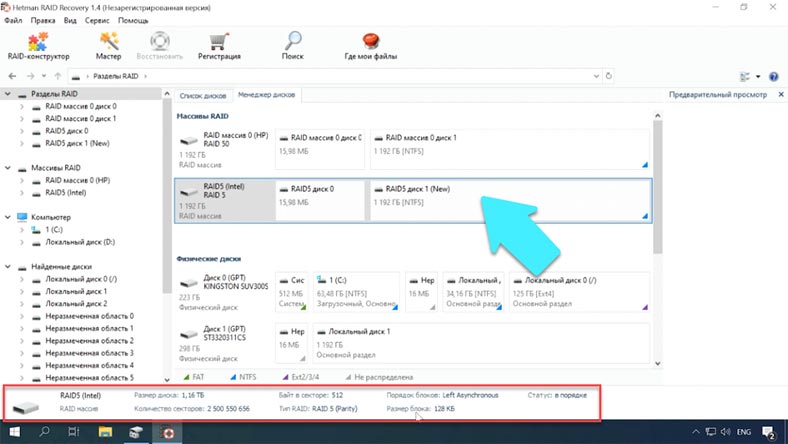The image size is (788, 444).
Task: Select Локальный диск 0 (/) Ext4 partition
Action: pyautogui.click(x=579, y=292)
